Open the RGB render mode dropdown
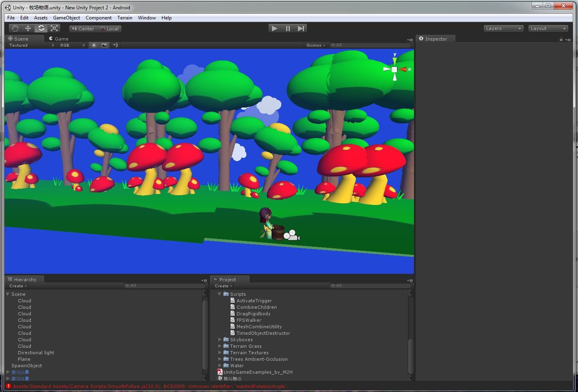This screenshot has height=392, width=578. pyautogui.click(x=72, y=45)
